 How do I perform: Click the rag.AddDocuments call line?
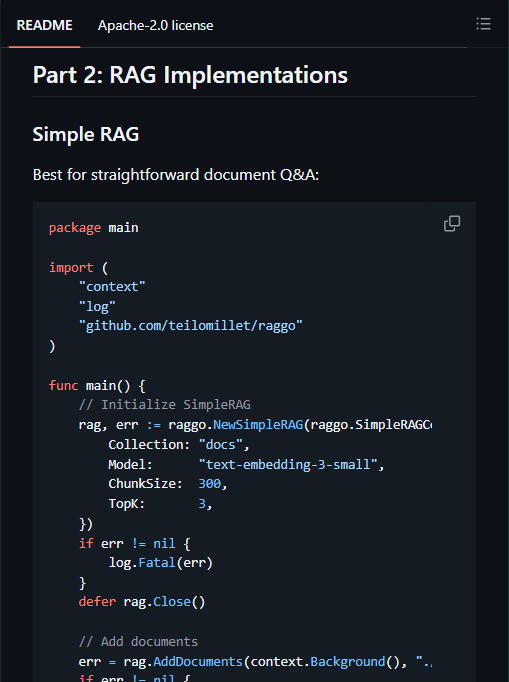(255, 662)
